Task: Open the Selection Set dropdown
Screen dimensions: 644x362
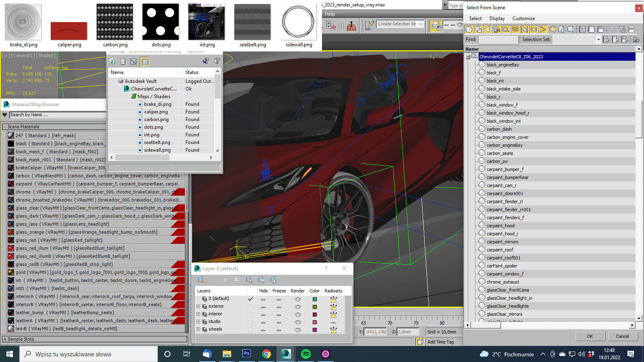Action: 598,39
